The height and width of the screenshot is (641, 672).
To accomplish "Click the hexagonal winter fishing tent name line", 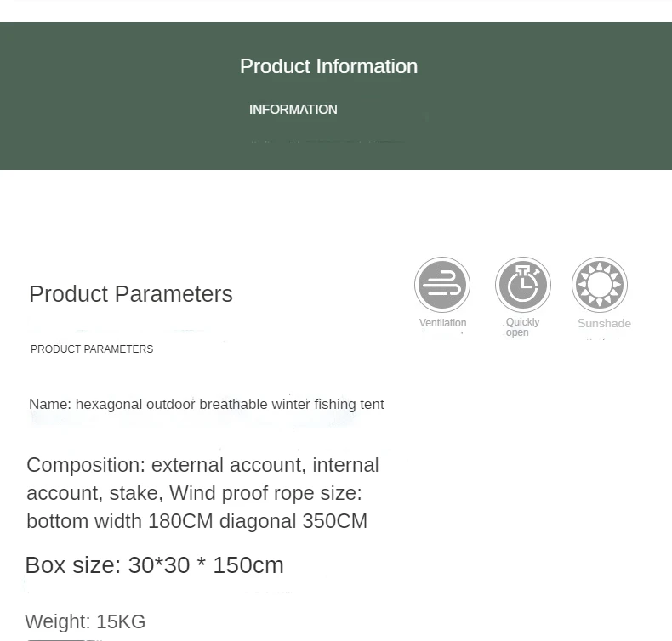I will (206, 404).
